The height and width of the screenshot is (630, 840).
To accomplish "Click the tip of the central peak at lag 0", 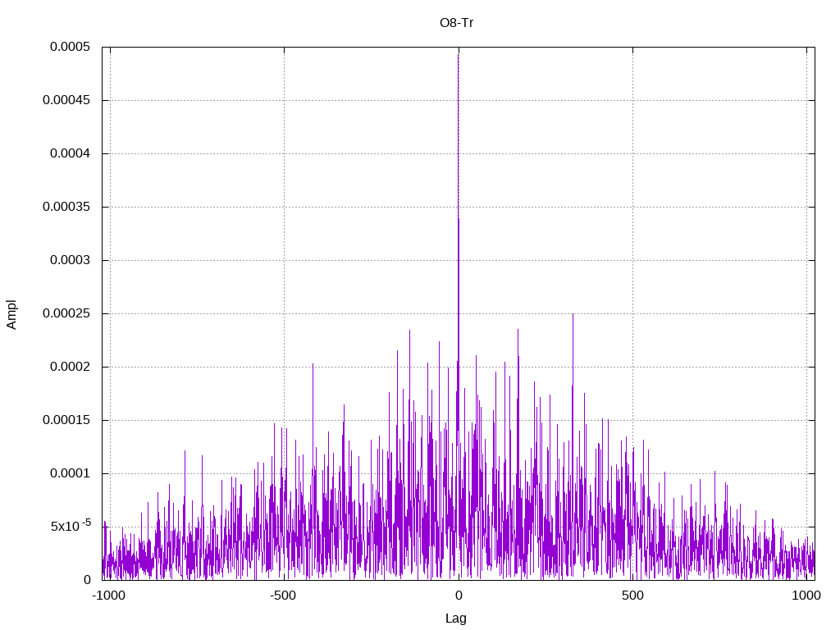I will (x=458, y=55).
